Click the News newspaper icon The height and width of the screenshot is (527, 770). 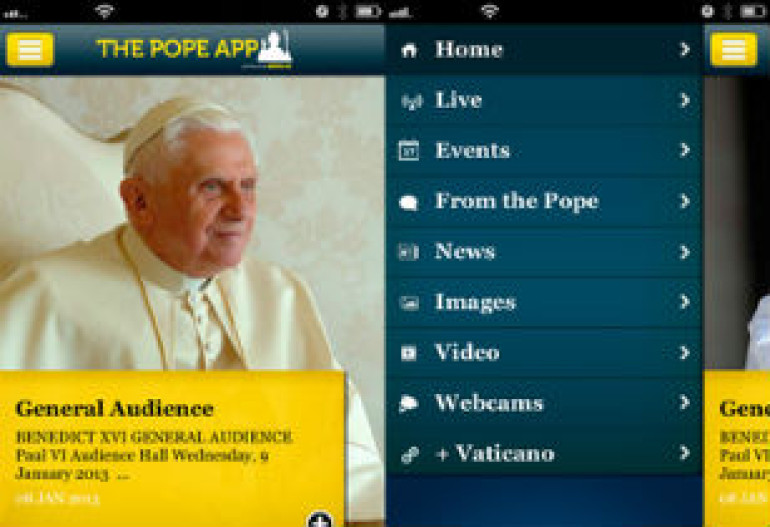point(409,252)
